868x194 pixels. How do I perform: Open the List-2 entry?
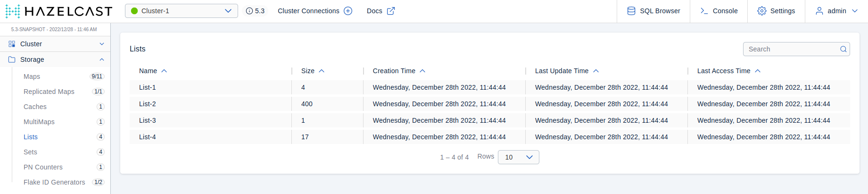148,104
